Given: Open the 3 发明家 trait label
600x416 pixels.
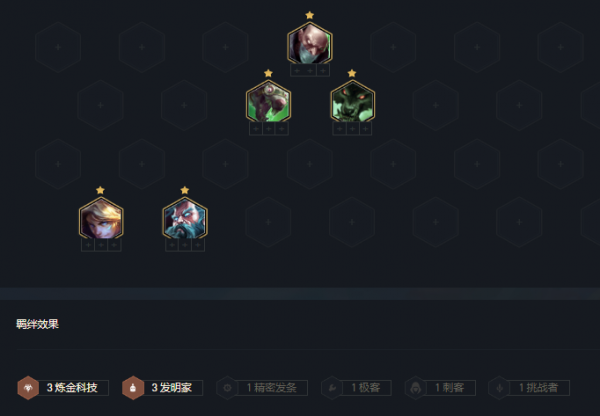Looking at the screenshot, I should coord(171,388).
